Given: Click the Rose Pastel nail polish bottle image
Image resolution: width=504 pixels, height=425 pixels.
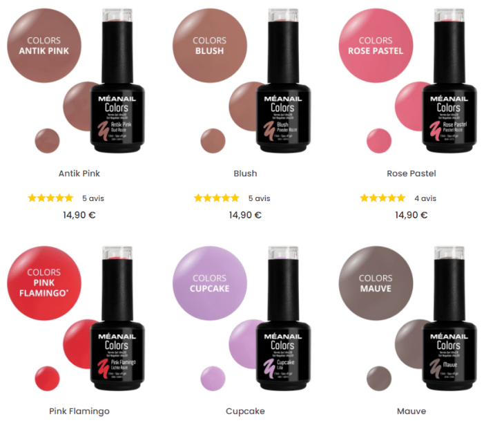Looking at the screenshot, I should [449, 80].
